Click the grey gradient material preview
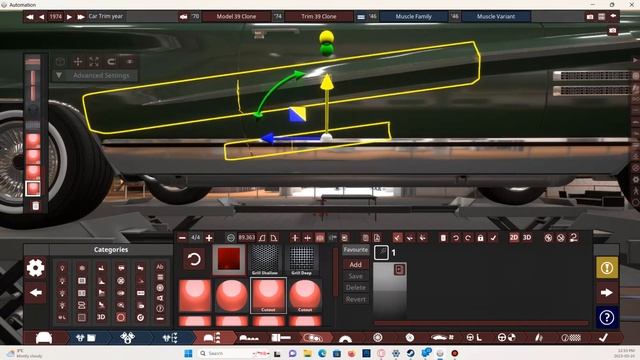 [390, 290]
